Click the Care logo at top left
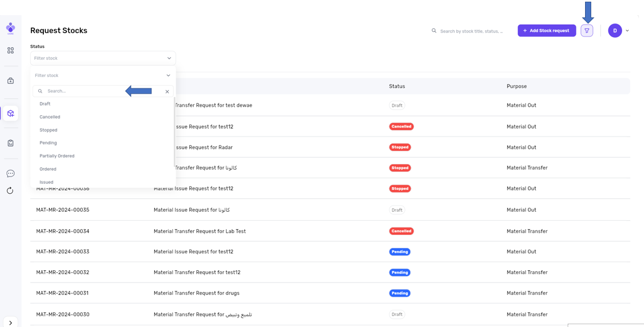This screenshot has height=327, width=644. point(11,28)
